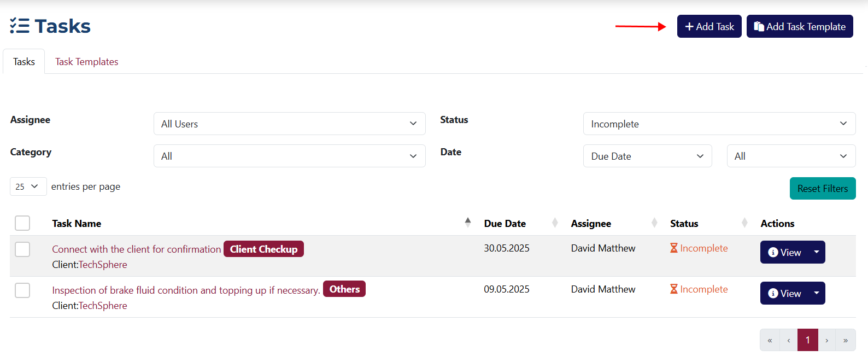Select the Tasks tab
Screen dimensions: 868x356
pos(24,62)
